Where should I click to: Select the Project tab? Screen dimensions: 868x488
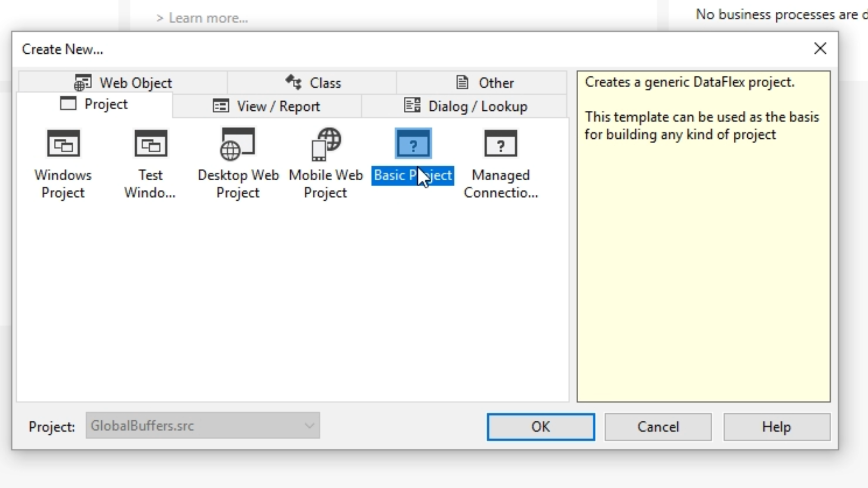click(94, 104)
